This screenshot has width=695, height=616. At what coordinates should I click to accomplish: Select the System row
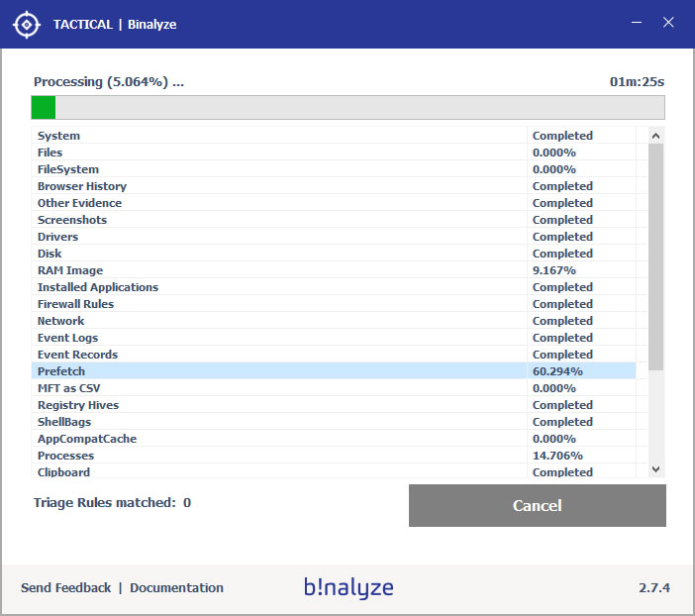coord(334,136)
